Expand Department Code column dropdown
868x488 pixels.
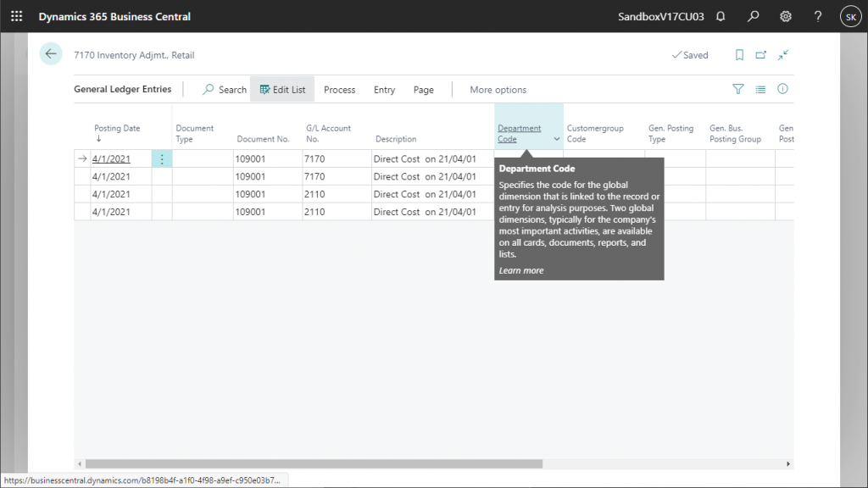pyautogui.click(x=556, y=139)
